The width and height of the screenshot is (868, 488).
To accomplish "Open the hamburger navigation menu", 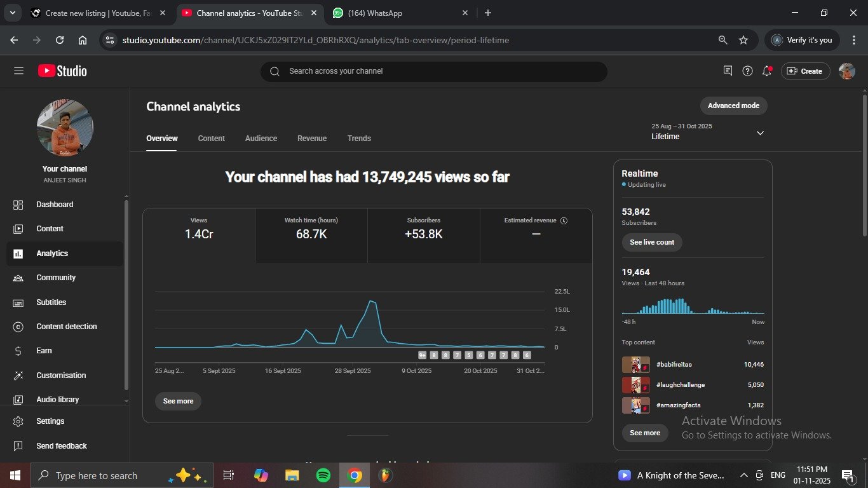I will point(18,71).
